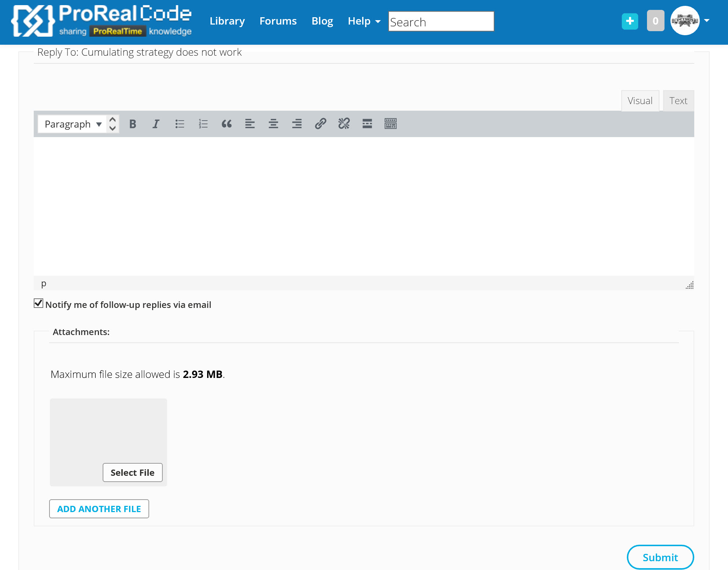This screenshot has width=728, height=570.
Task: Insert Read More tag
Action: 367,124
